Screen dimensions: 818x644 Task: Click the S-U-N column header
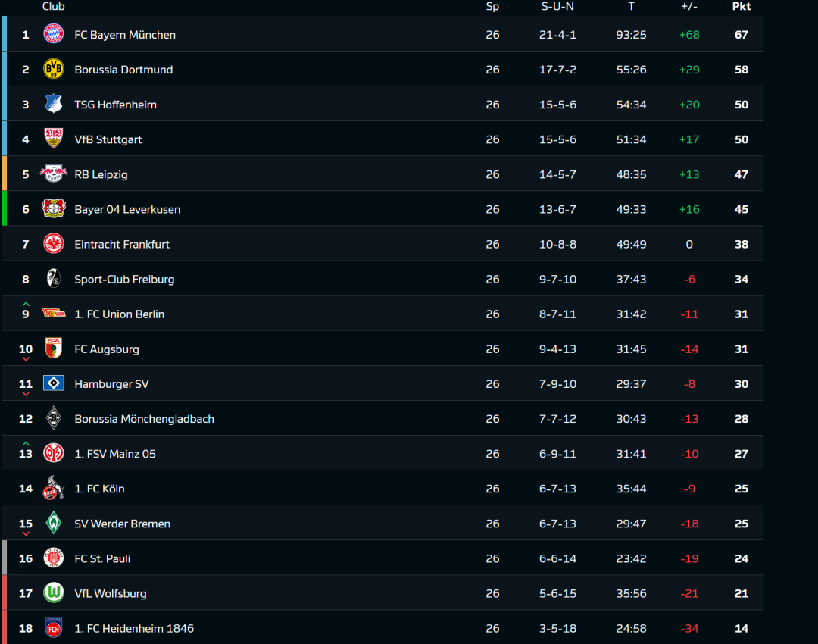click(x=557, y=6)
